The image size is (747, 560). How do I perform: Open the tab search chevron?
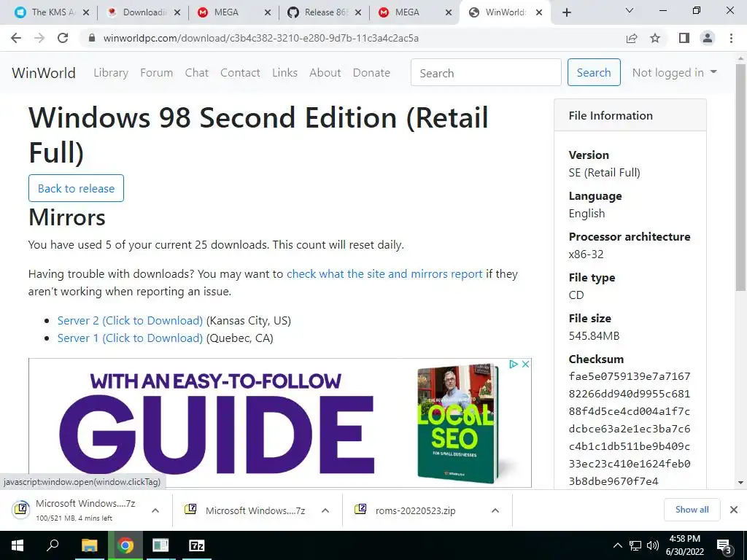tap(630, 10)
